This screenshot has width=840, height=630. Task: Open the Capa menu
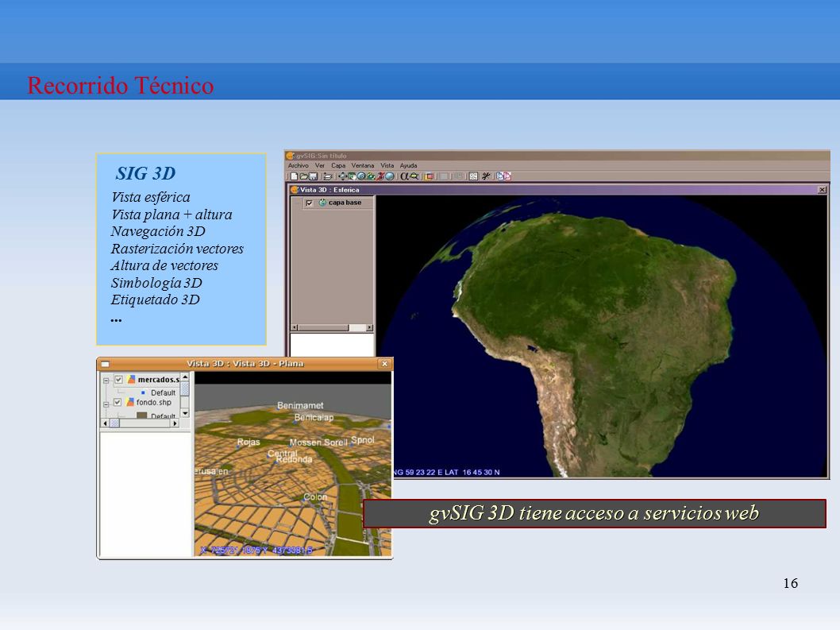click(x=338, y=166)
